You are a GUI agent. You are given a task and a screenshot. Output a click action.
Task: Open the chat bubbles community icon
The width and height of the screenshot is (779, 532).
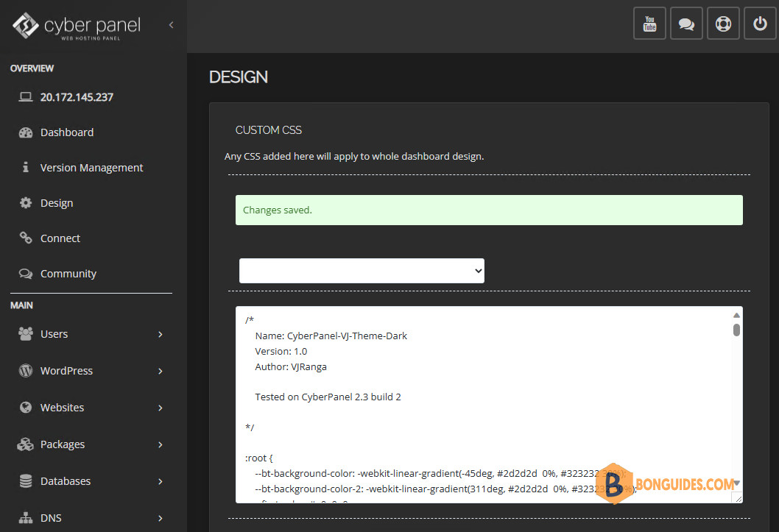(686, 24)
